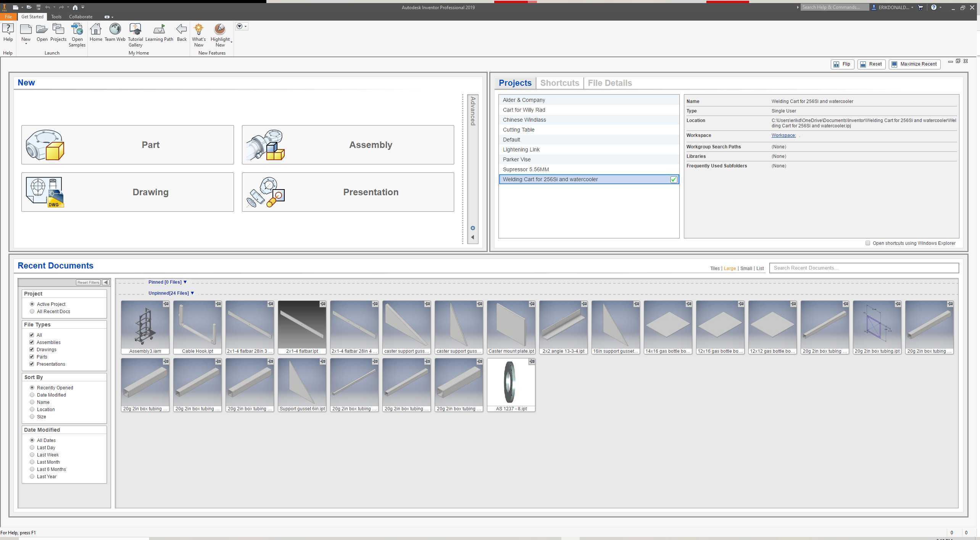
Task: Open the Caster mount plate.ipt thumbnail
Action: [x=511, y=327]
